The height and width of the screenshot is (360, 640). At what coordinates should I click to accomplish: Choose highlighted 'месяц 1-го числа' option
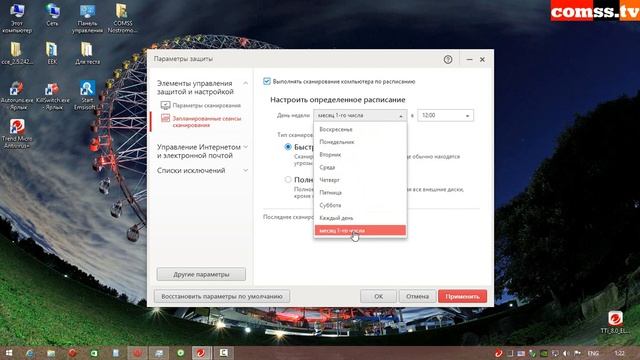pyautogui.click(x=360, y=231)
